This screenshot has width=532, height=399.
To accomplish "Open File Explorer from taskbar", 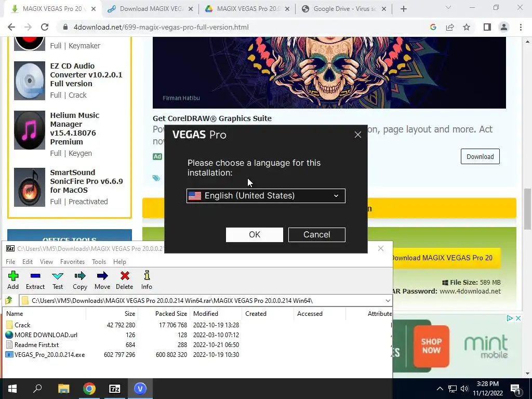I will [x=63, y=389].
